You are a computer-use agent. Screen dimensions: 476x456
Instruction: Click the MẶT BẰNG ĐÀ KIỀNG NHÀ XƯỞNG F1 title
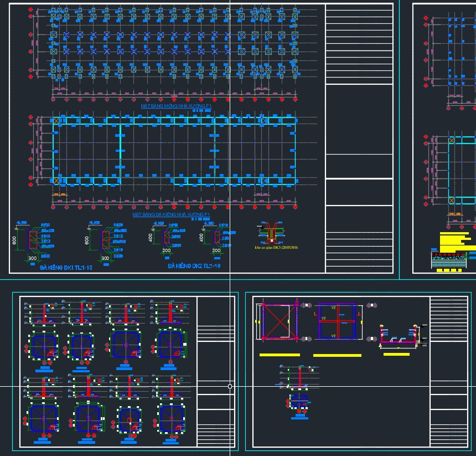click(171, 214)
